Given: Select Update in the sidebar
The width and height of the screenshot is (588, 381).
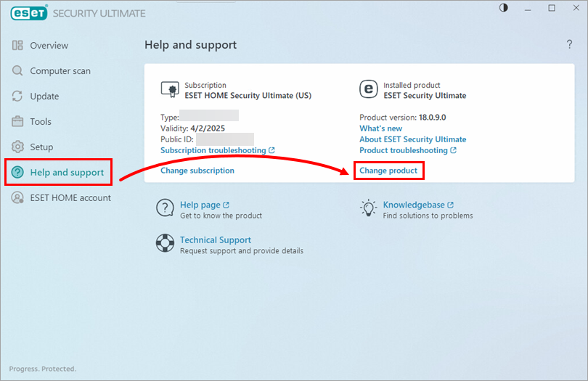Looking at the screenshot, I should 44,97.
